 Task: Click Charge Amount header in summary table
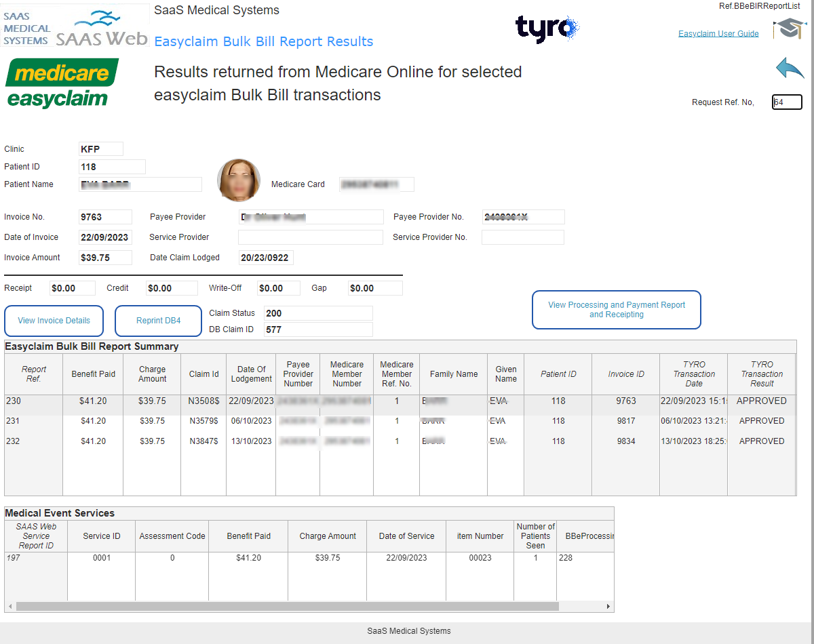pyautogui.click(x=152, y=374)
